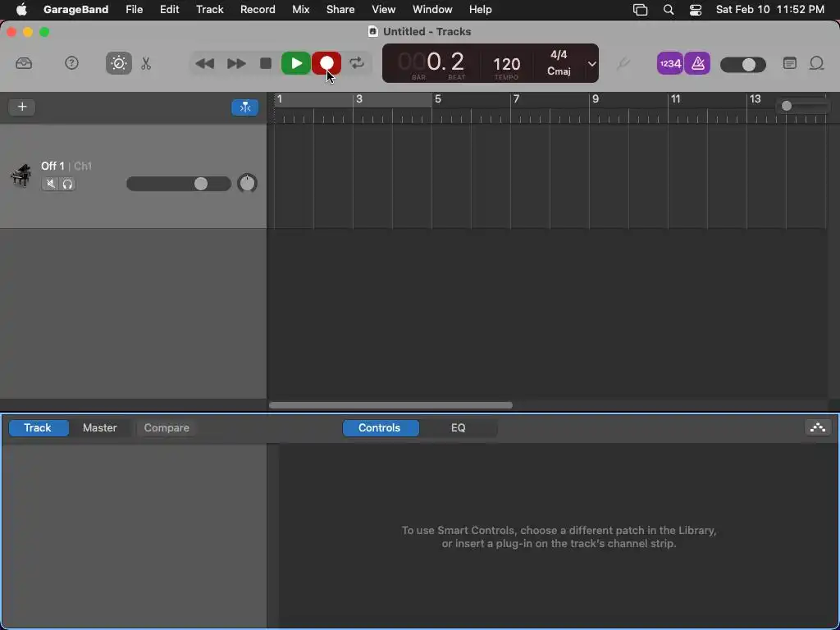Click bar 9 in the ruler
The height and width of the screenshot is (630, 840).
pos(596,99)
